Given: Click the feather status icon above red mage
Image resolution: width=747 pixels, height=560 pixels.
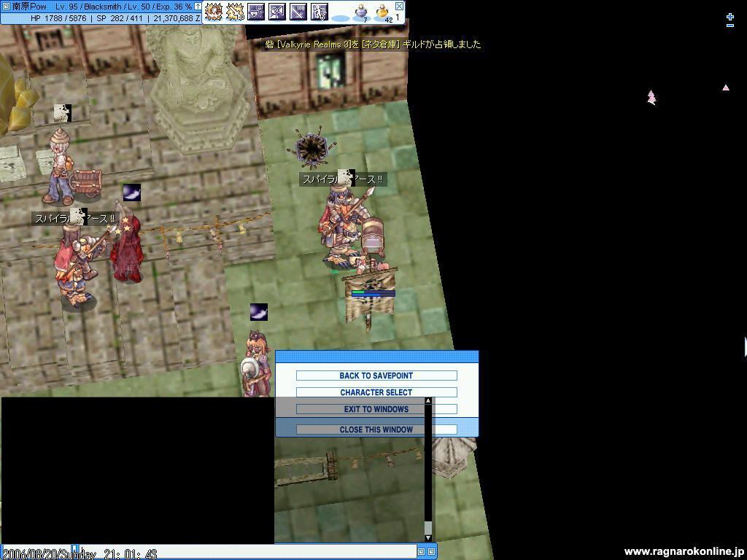Looking at the screenshot, I should point(132,192).
